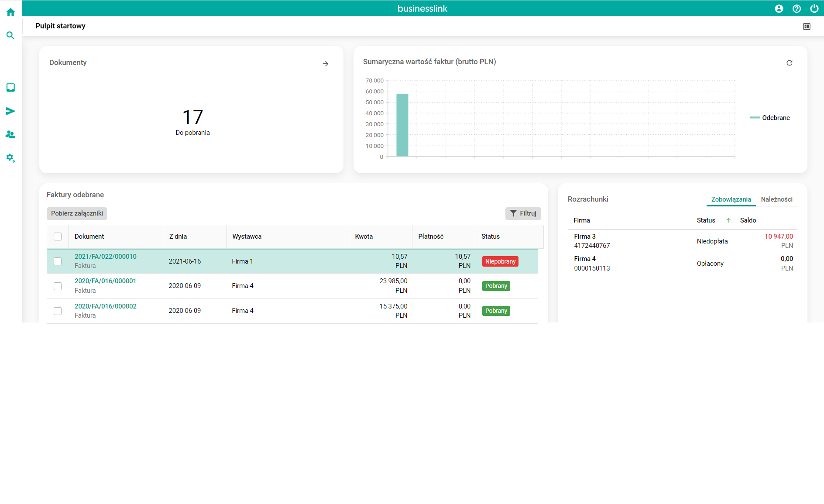The image size is (824, 504).
Task: Click the send arrow sidebar icon
Action: 10,111
